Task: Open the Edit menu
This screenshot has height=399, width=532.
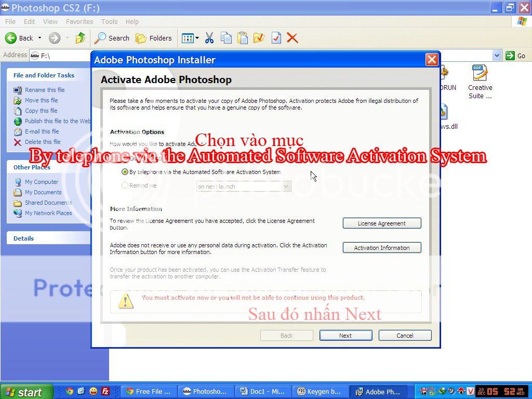Action: (x=29, y=22)
